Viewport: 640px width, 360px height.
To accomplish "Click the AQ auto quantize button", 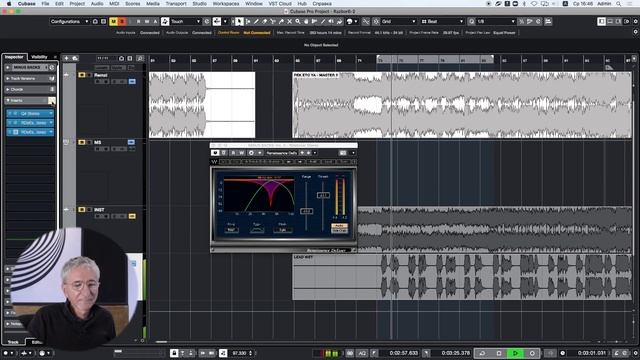I will pos(362,353).
